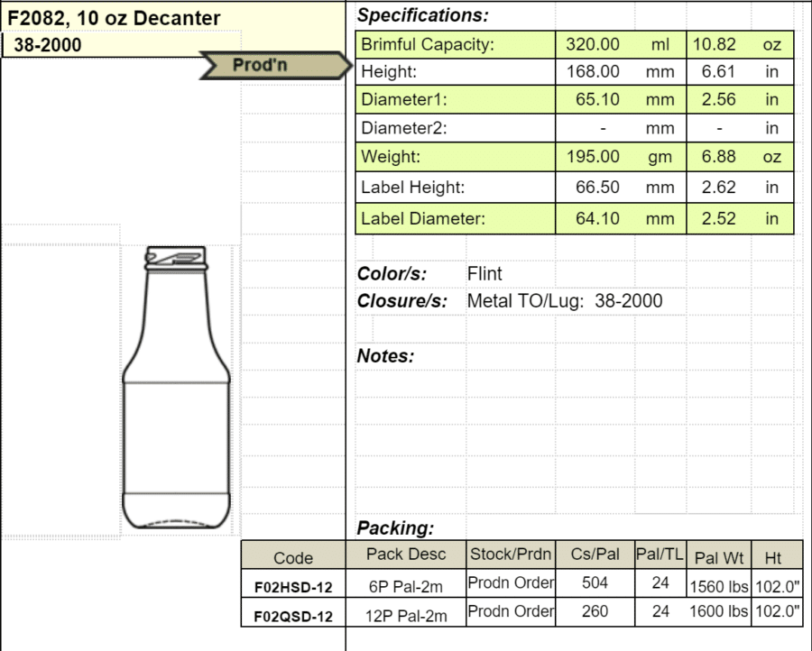The height and width of the screenshot is (651, 812).
Task: Click the Prod'n arrow banner
Action: 275,65
